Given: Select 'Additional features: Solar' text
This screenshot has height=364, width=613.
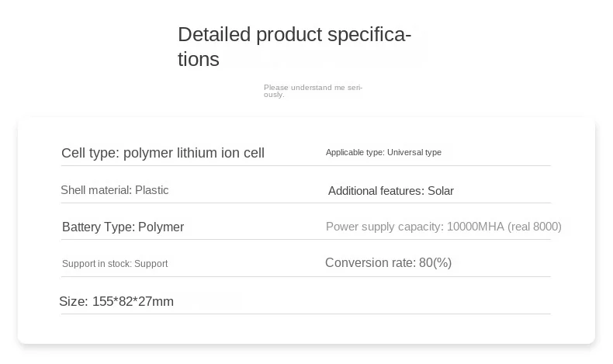Looking at the screenshot, I should tap(390, 191).
